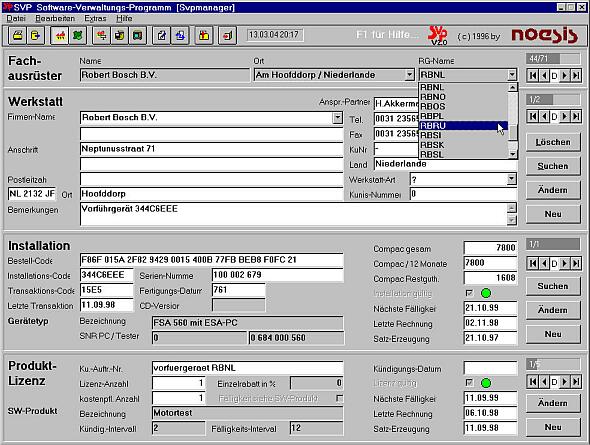Screen dimensions: 590x445
Task: Click Neu button in Produkt-Lizenz section
Action: [x=553, y=427]
